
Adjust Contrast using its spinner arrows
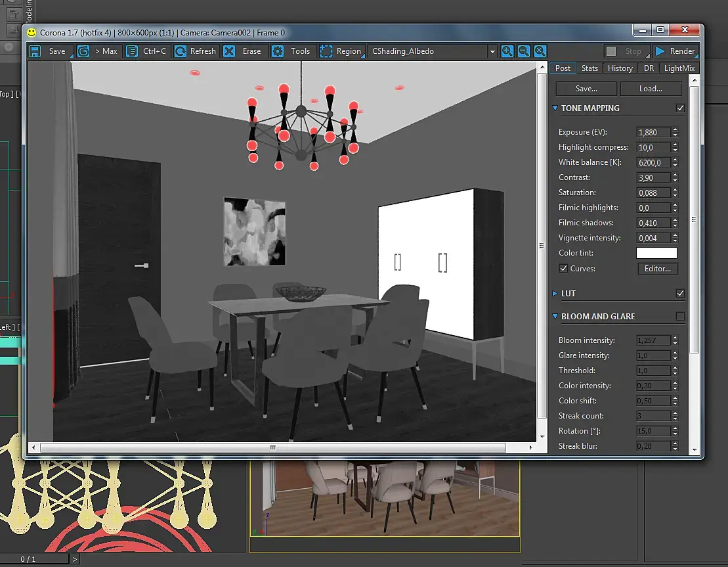pos(675,177)
